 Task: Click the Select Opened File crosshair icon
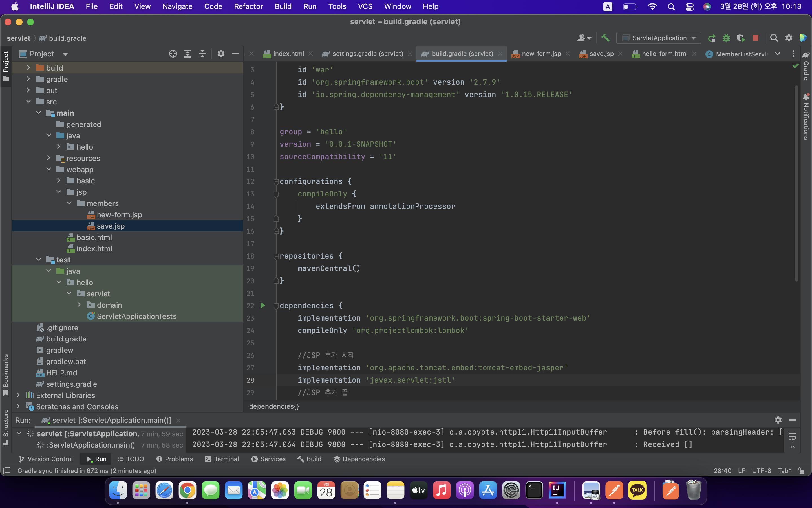(173, 54)
